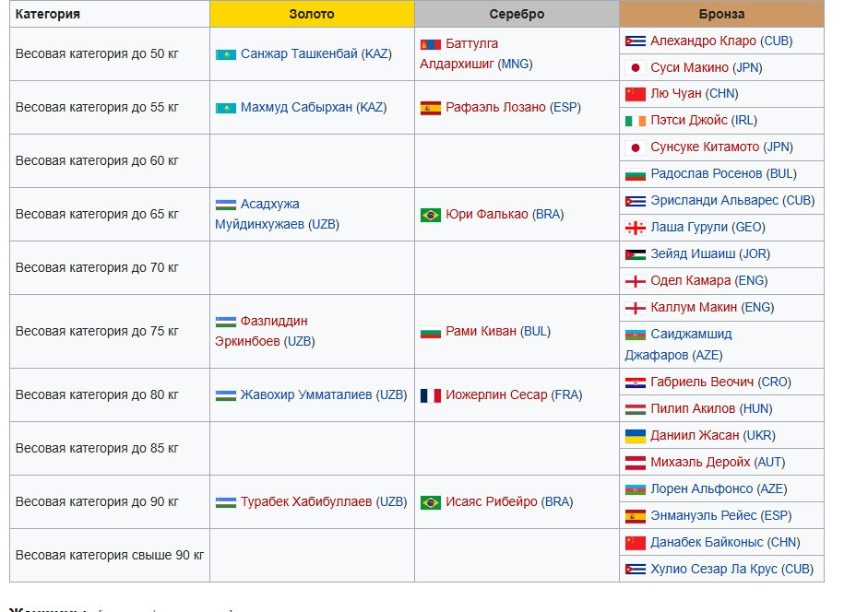Click Azerbaijan flag beside Саиджамшид Джафаров
Image resolution: width=868 pixels, height=612 pixels.
tap(635, 335)
